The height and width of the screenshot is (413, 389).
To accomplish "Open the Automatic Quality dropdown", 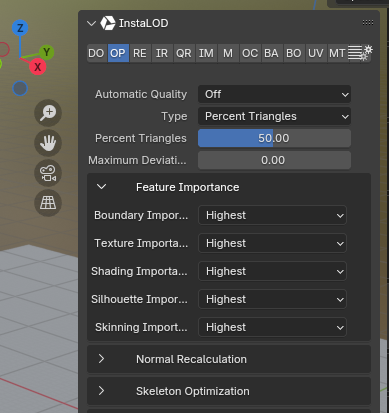I will 274,94.
